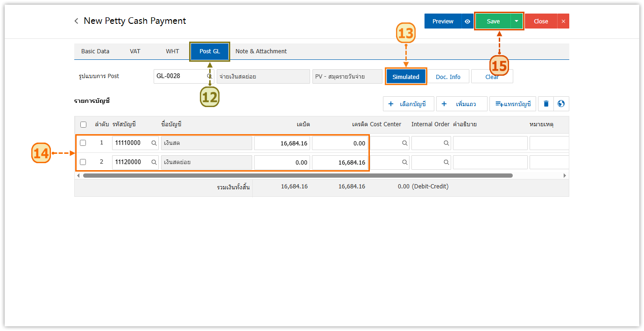Open the Note & Attachment tab
644x331 pixels.
[261, 51]
